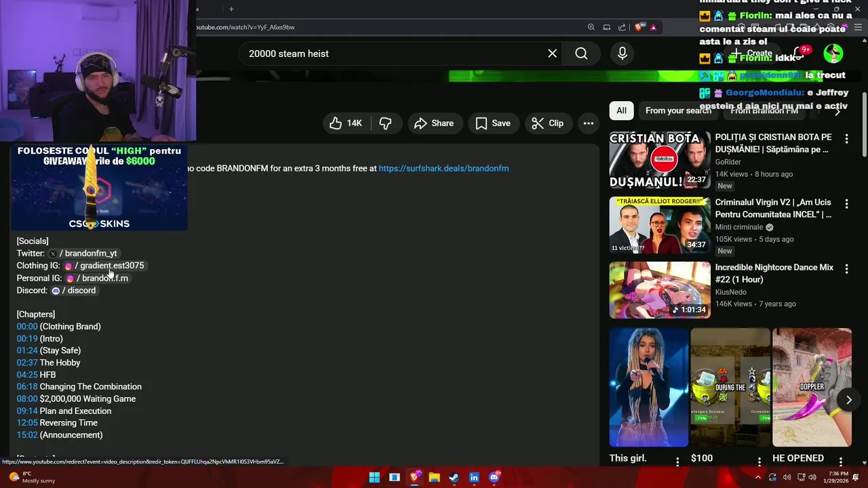
Task: Open options for the "This girl." short
Action: [x=677, y=462]
